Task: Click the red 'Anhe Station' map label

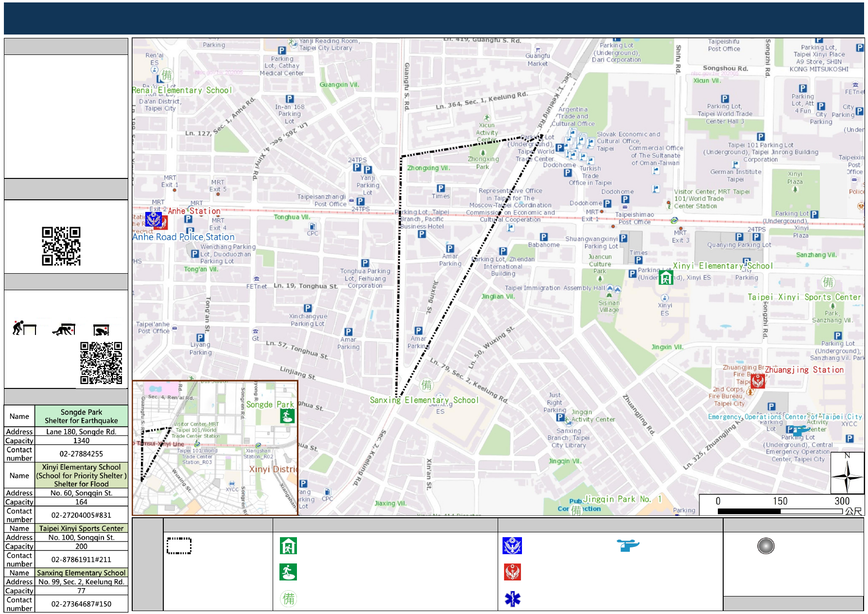Action: point(194,211)
